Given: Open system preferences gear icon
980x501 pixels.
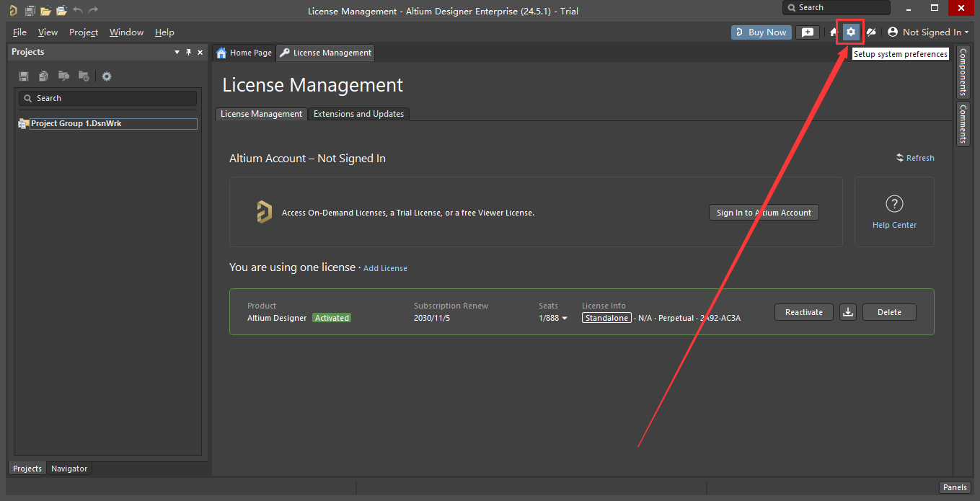Looking at the screenshot, I should pos(851,32).
